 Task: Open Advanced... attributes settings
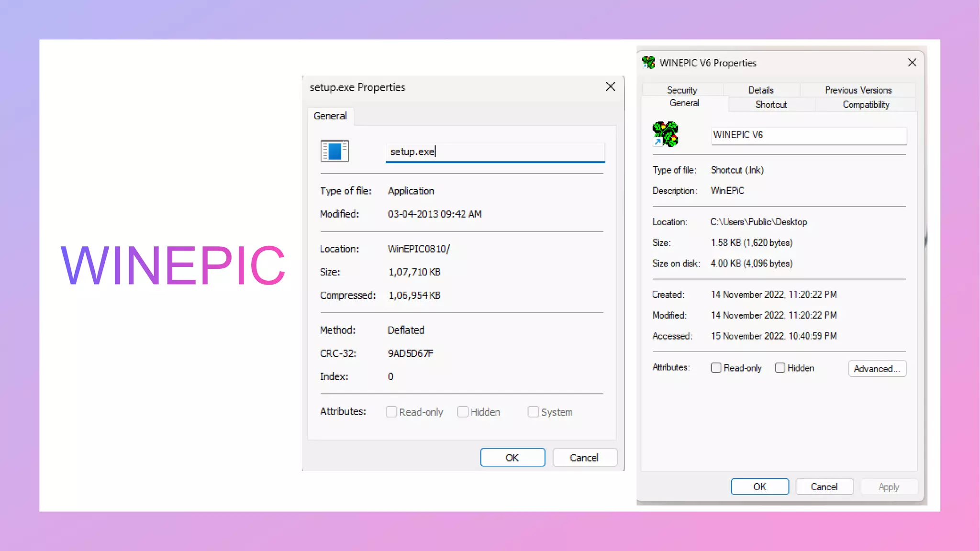point(877,369)
